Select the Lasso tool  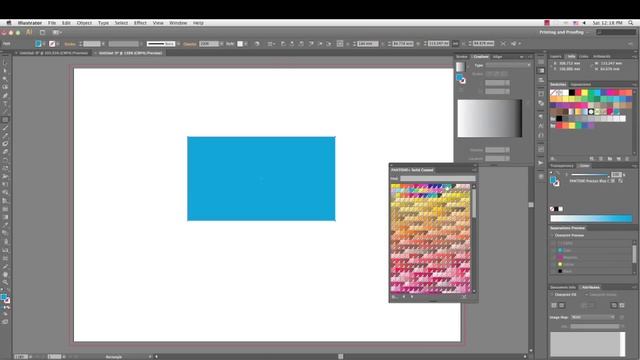coord(5,87)
